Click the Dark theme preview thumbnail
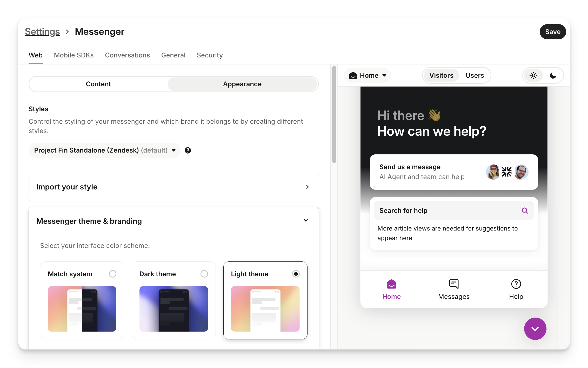588x368 pixels. [x=173, y=309]
